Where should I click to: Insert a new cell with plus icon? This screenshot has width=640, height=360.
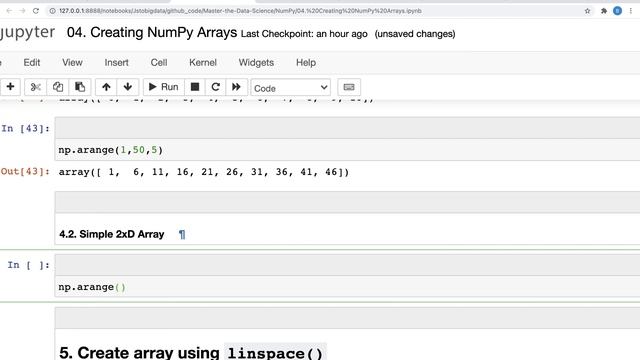click(x=10, y=87)
